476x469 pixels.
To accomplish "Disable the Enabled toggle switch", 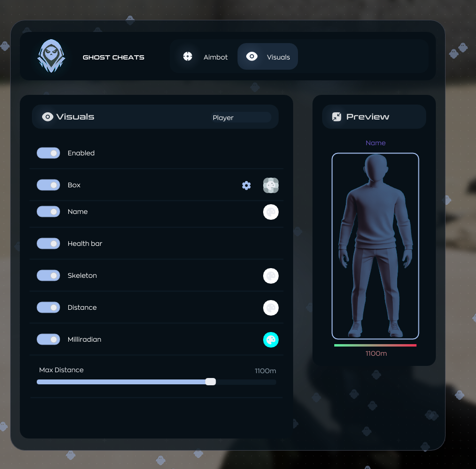I will [x=48, y=153].
